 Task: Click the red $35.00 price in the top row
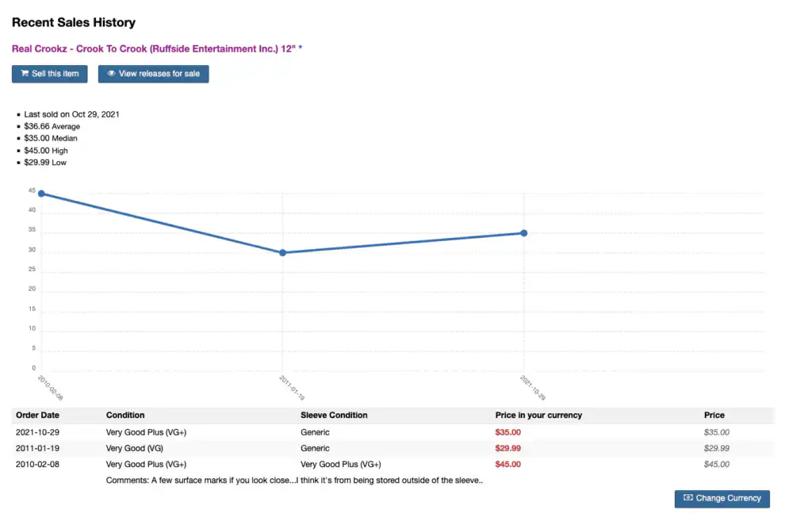pos(507,432)
